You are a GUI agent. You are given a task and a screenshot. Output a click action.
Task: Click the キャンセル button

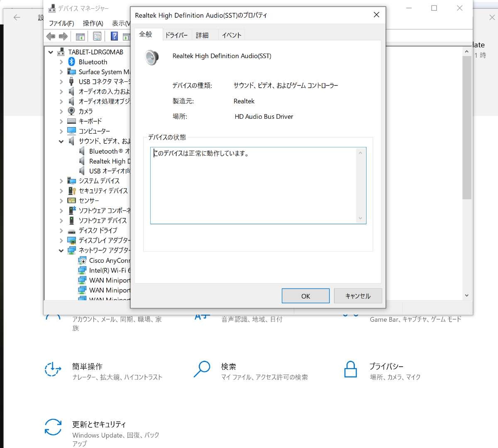point(358,296)
